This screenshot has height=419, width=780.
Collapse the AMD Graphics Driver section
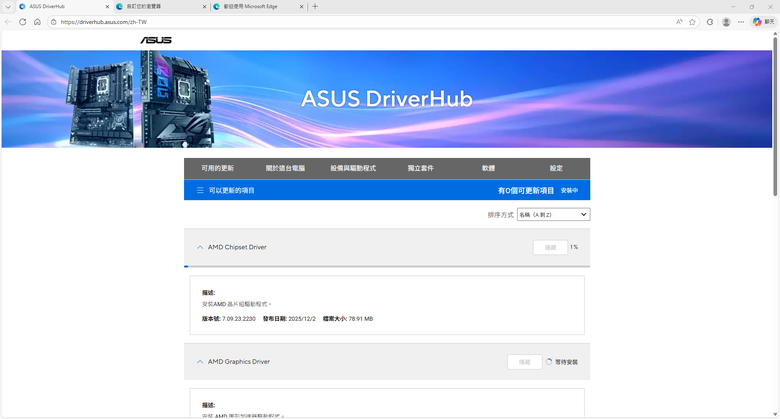[200, 362]
